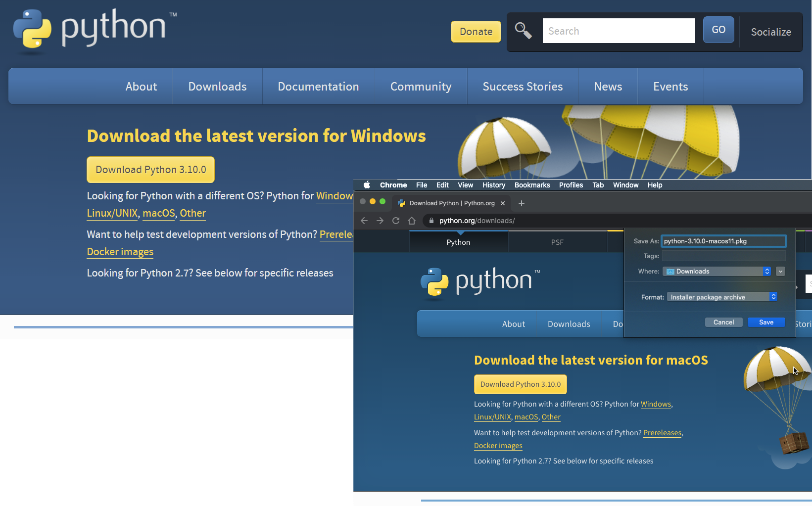Click the lock icon in the address bar
Viewport: 812px width, 506px height.
[431, 221]
